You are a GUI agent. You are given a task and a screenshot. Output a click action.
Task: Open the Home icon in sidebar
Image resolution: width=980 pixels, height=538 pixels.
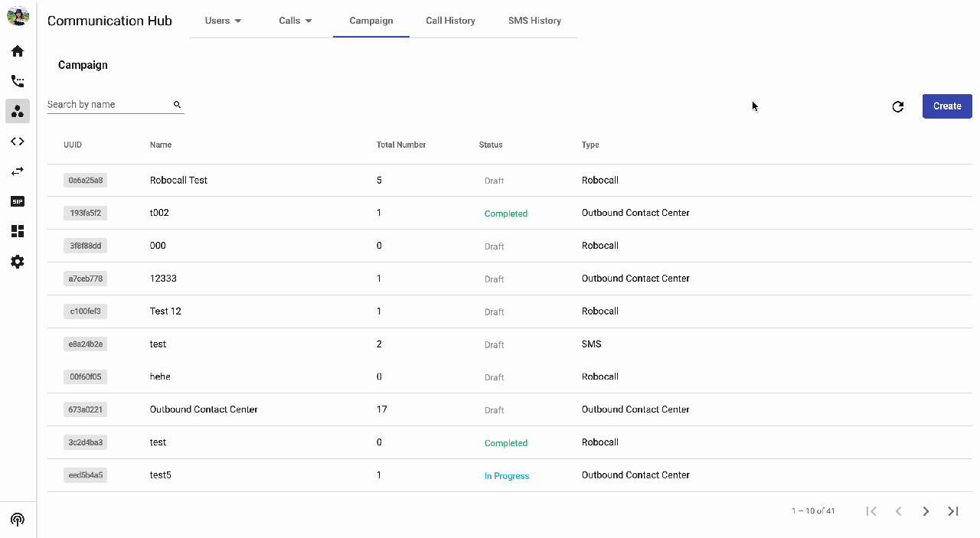pos(18,51)
